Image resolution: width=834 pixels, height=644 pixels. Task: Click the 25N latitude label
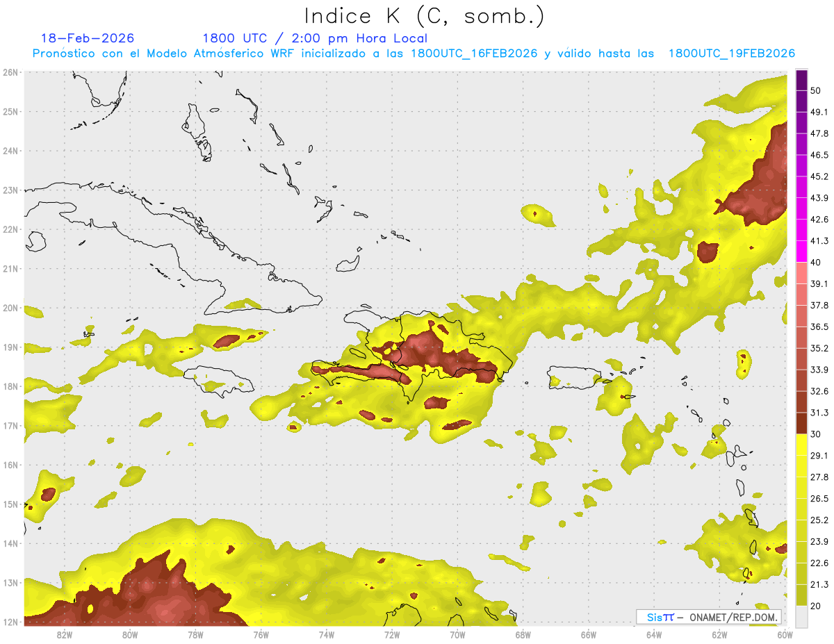pyautogui.click(x=10, y=111)
